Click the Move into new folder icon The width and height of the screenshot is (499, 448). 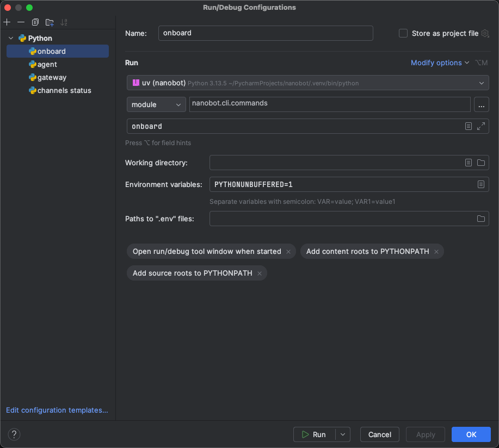pos(50,22)
